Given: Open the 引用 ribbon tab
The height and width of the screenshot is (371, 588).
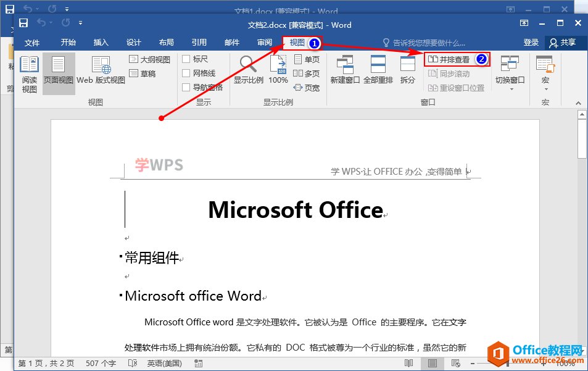Looking at the screenshot, I should pos(199,43).
